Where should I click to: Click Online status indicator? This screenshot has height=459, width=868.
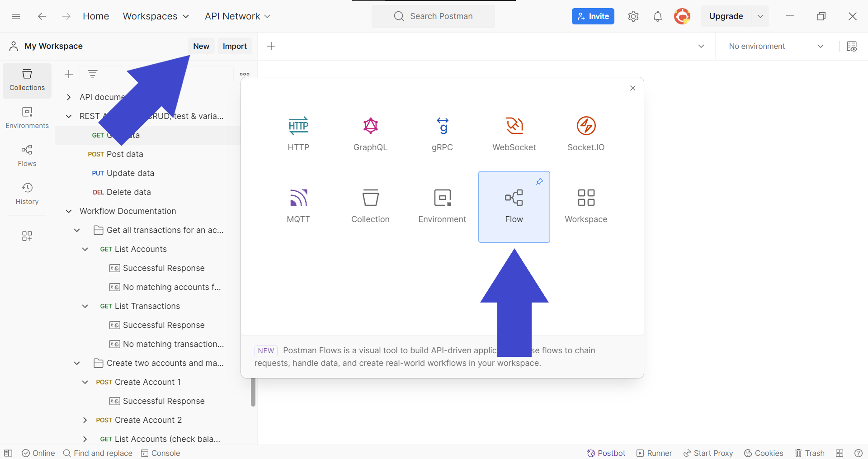(38, 453)
